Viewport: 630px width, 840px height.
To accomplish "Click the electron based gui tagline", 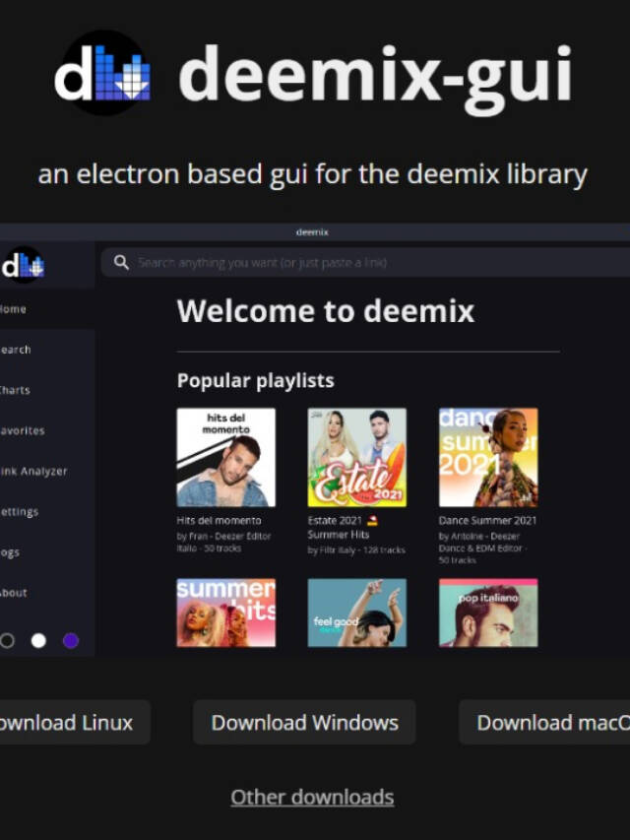I will [x=312, y=175].
